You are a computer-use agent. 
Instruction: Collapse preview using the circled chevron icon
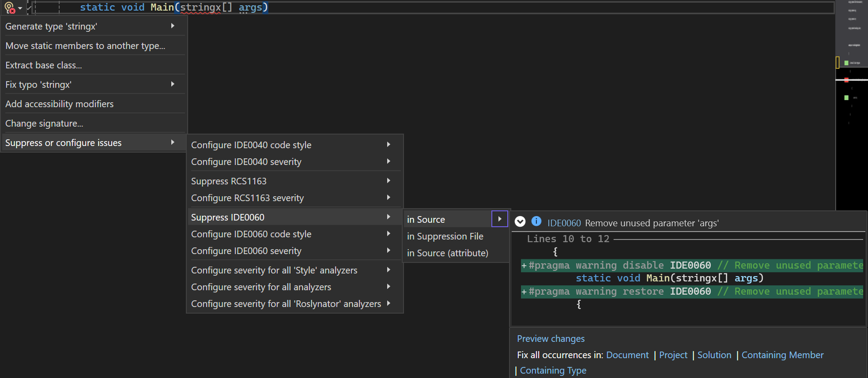click(x=520, y=222)
